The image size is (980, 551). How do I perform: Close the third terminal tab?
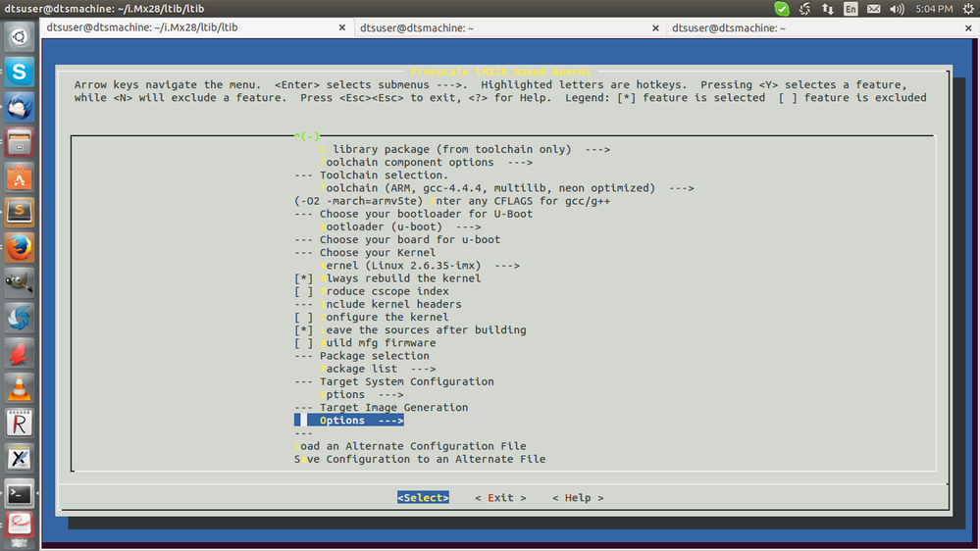click(968, 28)
